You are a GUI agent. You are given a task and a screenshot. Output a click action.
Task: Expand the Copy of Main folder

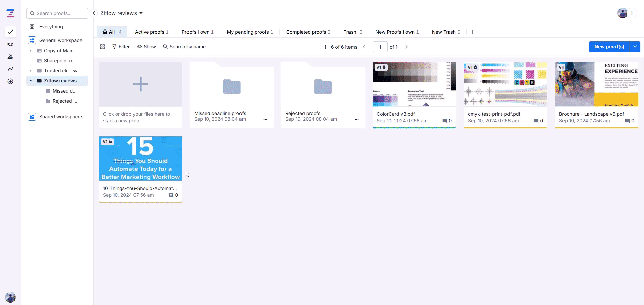tap(31, 51)
